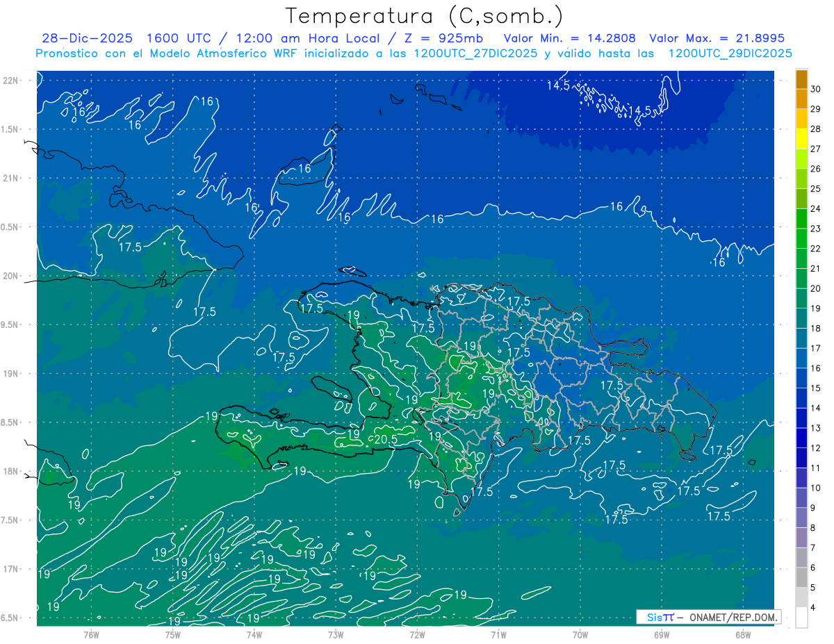Screen dimensions: 834x644
Task: Click the "25" label on the color scale
Action: click(x=817, y=188)
